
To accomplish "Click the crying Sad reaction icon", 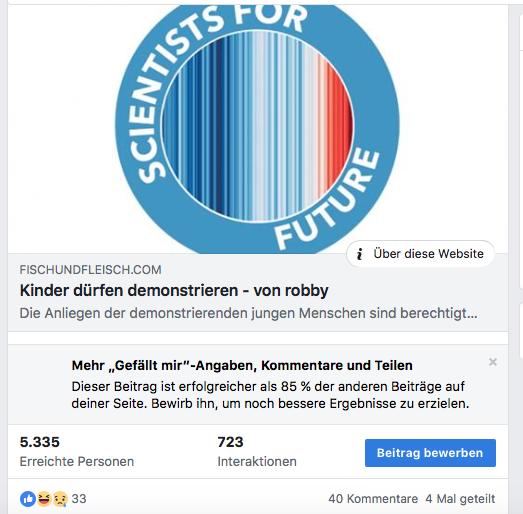I will 60,499.
